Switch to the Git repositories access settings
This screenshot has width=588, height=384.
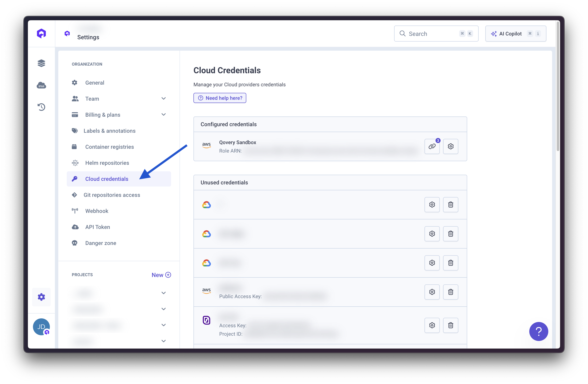(x=112, y=195)
